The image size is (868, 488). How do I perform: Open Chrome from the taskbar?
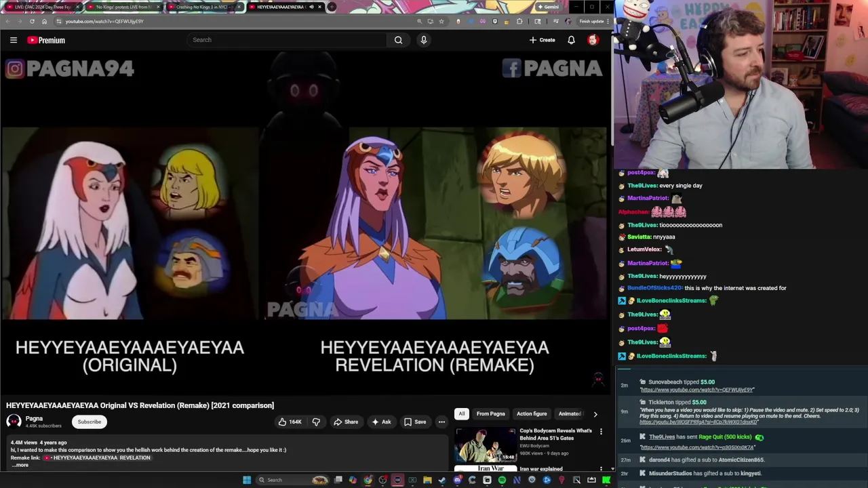368,480
